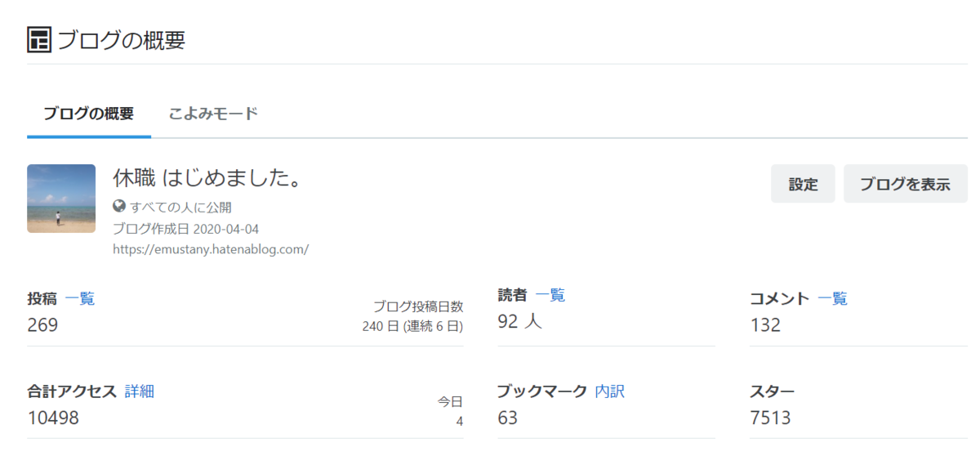The width and height of the screenshot is (980, 465).
Task: Open the 一覧 link next to 投稿
Action: click(x=80, y=298)
